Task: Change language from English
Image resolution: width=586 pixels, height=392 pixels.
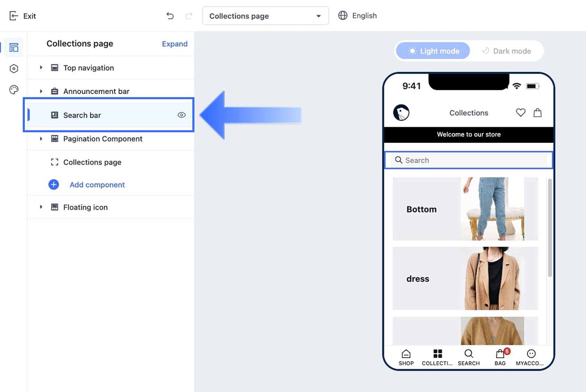Action: pos(357,16)
